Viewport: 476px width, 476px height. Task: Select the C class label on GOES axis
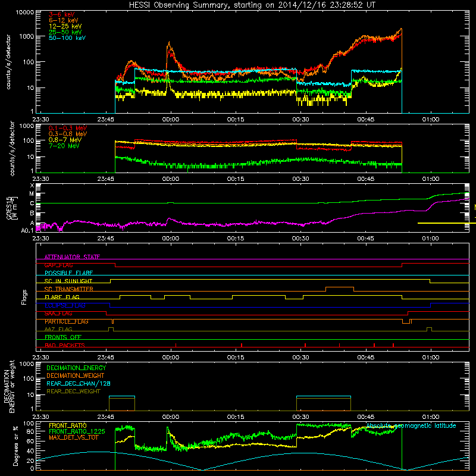[x=32, y=203]
